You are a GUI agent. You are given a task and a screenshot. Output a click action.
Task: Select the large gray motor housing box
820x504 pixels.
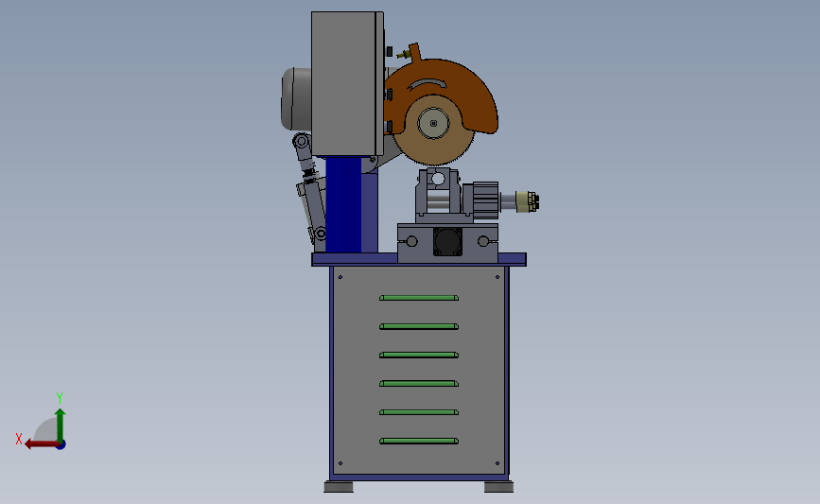[x=347, y=83]
